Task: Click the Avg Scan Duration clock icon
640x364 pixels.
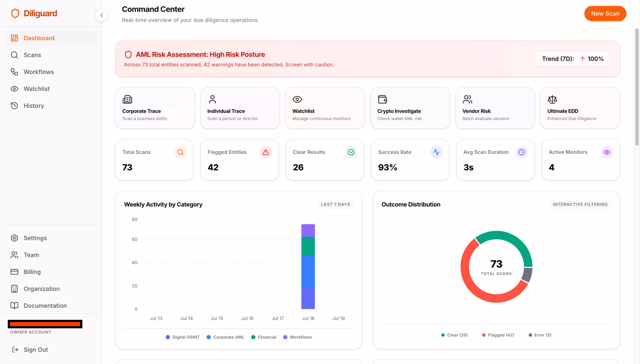Action: tap(521, 152)
